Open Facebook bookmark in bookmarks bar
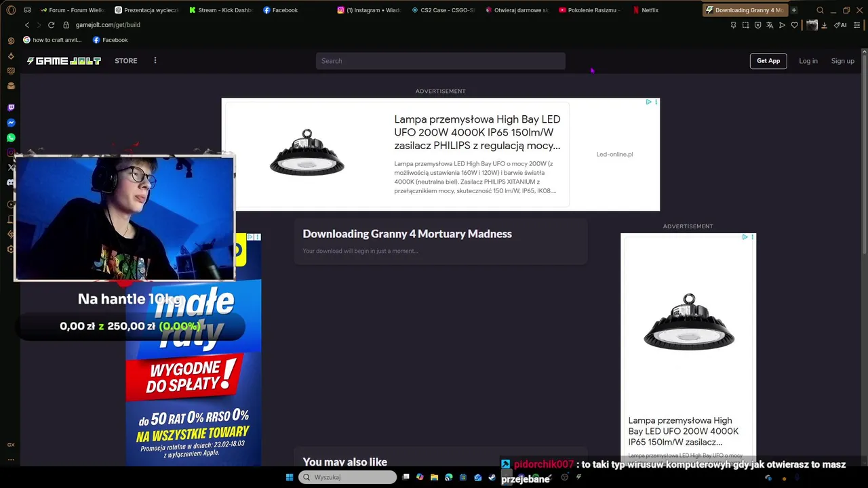The image size is (868, 488). [x=111, y=40]
